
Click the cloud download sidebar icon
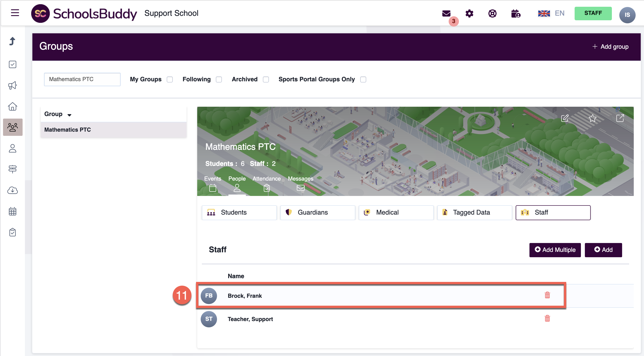pyautogui.click(x=13, y=190)
